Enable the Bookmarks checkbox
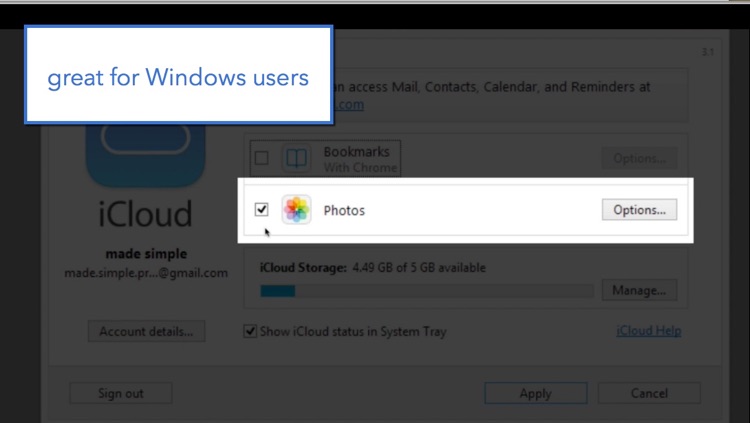Screen dimensions: 750x423 (262, 158)
